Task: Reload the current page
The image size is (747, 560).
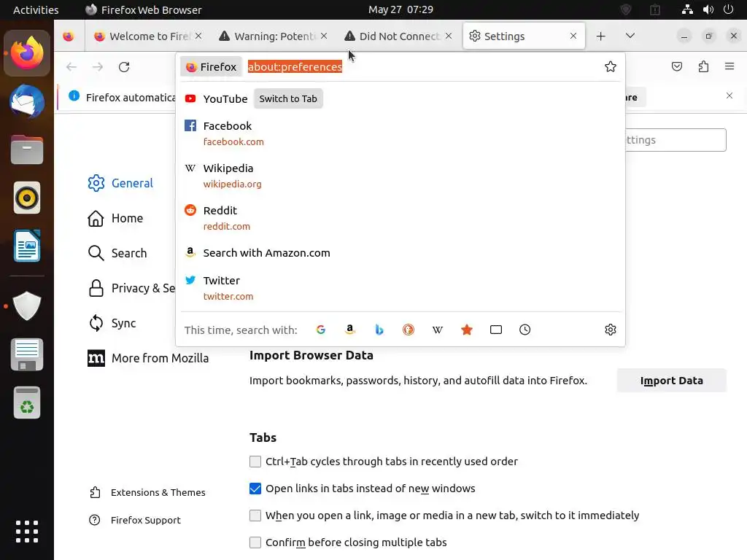Action: [124, 67]
